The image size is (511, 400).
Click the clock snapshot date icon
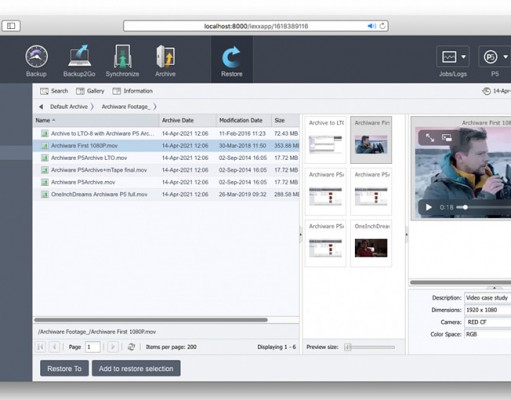click(x=486, y=91)
